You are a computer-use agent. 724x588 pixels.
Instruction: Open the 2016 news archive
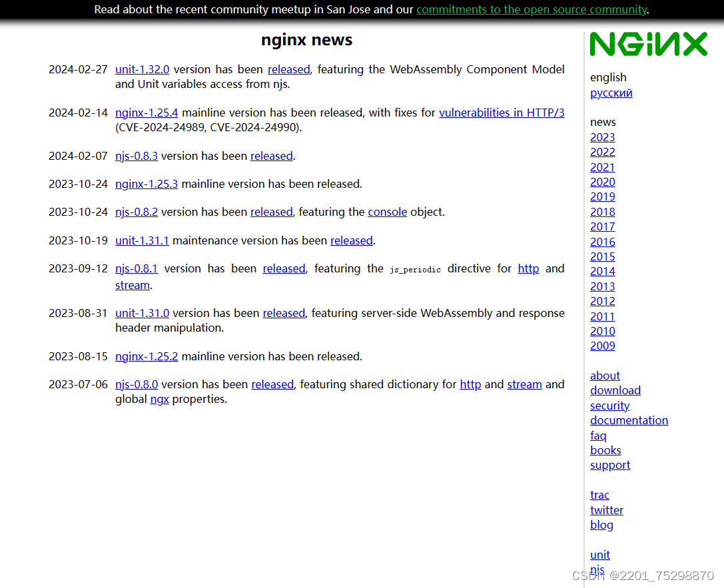coord(603,242)
